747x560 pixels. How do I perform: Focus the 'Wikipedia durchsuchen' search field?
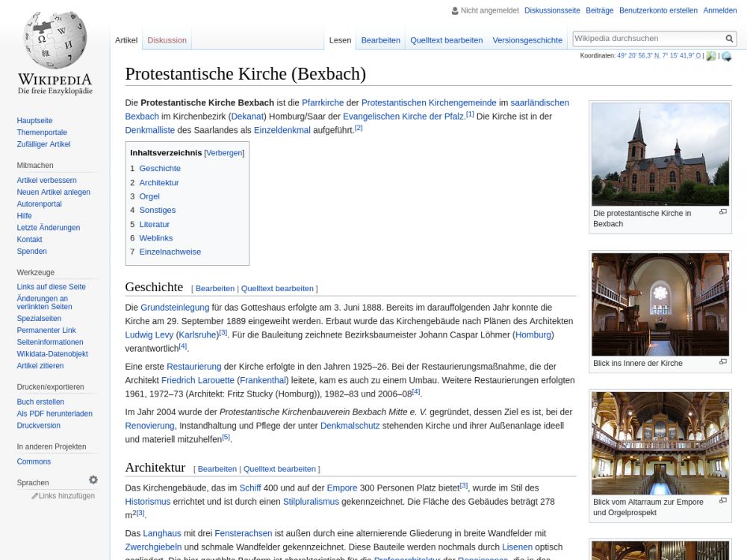click(647, 38)
